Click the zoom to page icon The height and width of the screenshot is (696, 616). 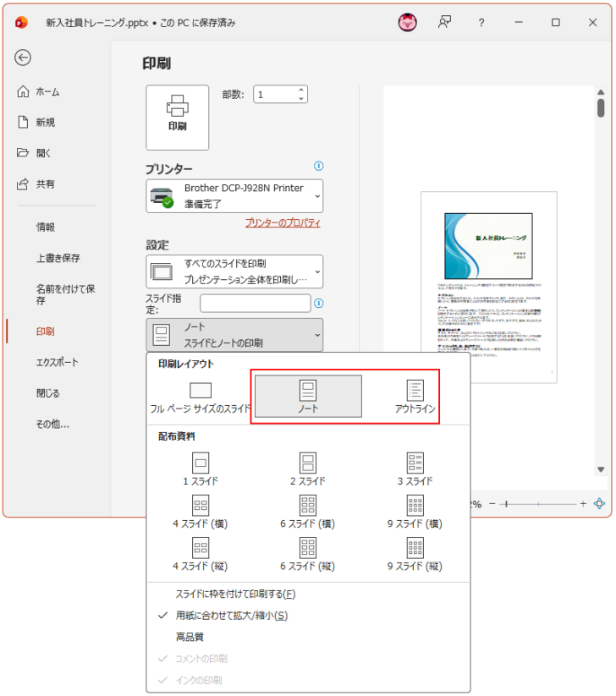tap(599, 503)
